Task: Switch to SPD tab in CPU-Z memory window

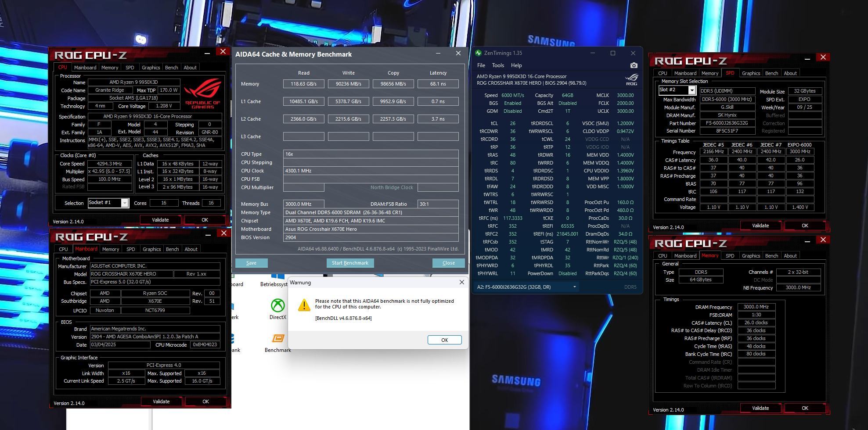Action: click(x=730, y=256)
